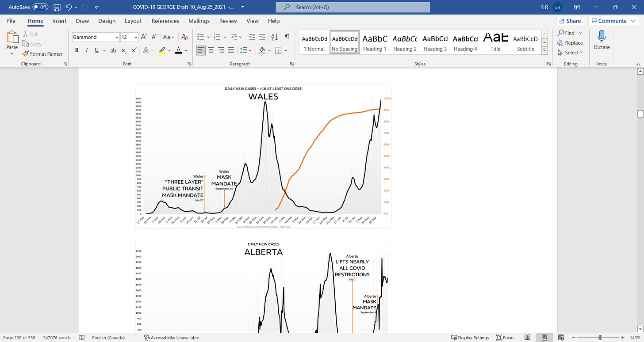The width and height of the screenshot is (644, 342).
Task: Click the vertical scrollbar thumb
Action: coord(640,114)
